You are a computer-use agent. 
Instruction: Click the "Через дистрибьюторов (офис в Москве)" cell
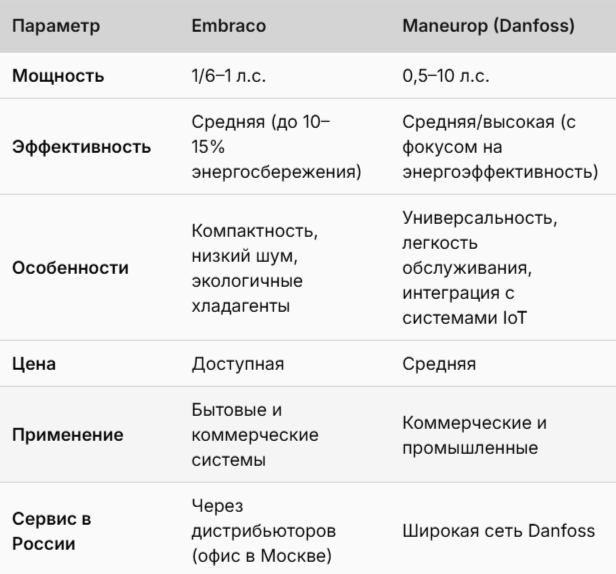(263, 530)
